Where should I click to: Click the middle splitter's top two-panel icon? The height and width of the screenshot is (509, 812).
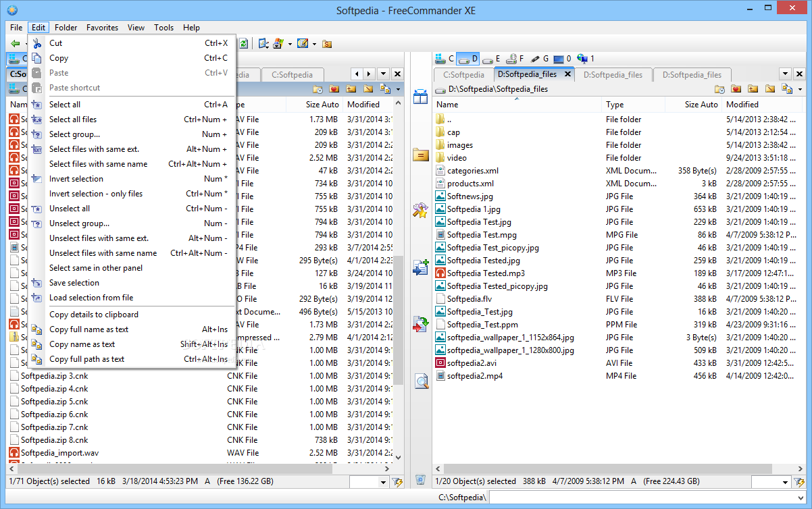tap(421, 97)
